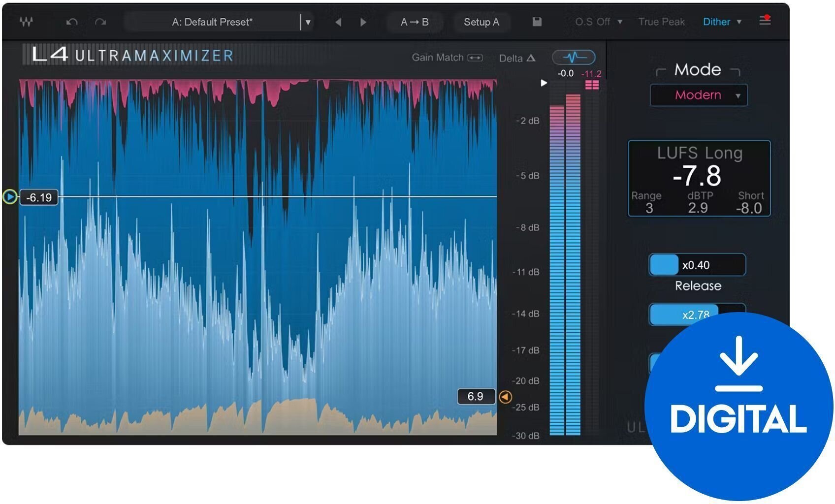Toggle True Peak metering
Image resolution: width=835 pixels, height=504 pixels.
(x=661, y=22)
